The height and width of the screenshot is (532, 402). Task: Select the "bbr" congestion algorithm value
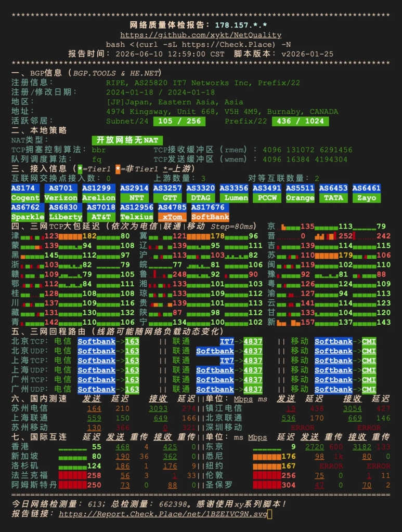click(x=99, y=150)
